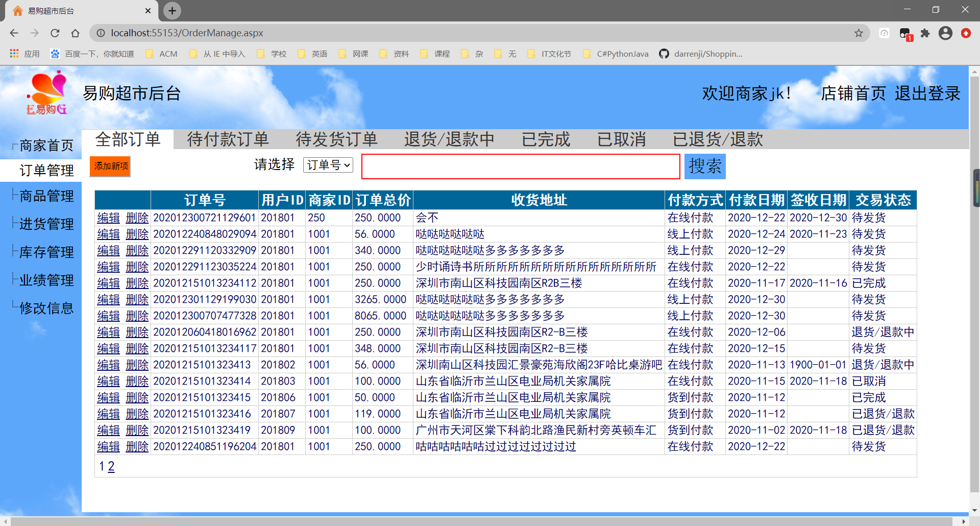Switch to 已取消 tab
This screenshot has height=526, width=980.
coord(621,139)
